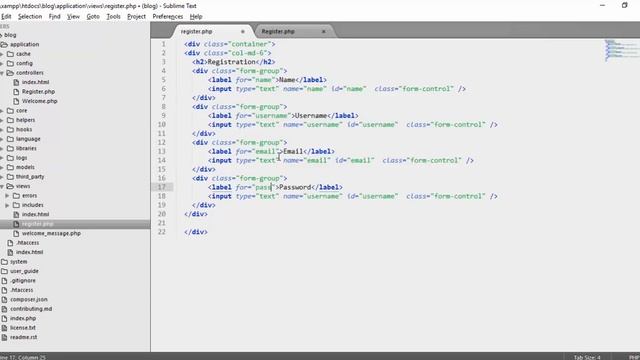
Task: Click the third_party folder icon
Action: (11, 177)
